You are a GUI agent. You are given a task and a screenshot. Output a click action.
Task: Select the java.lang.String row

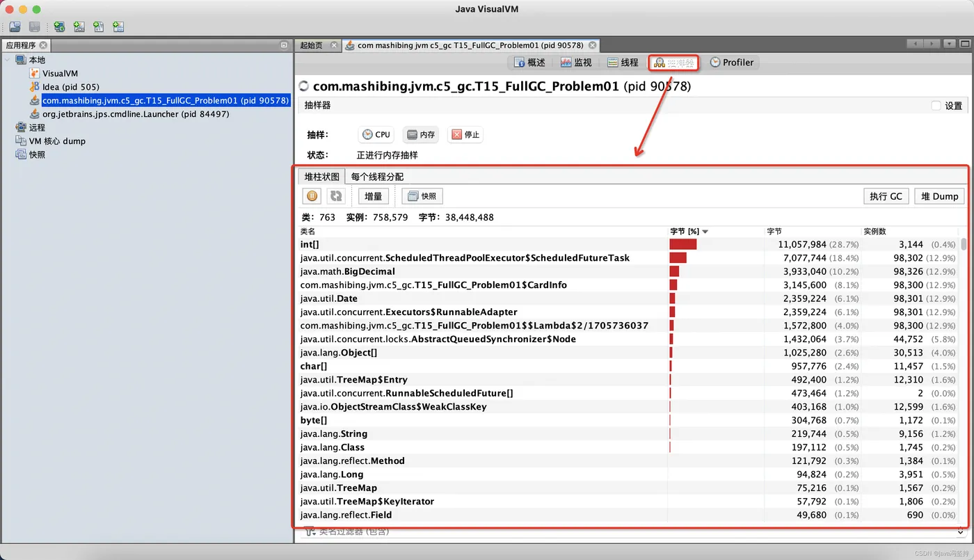coord(629,433)
